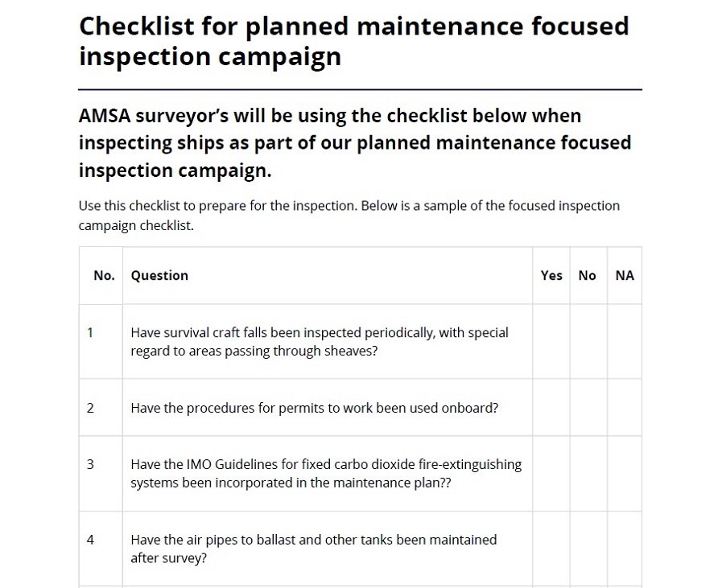Select the permits to work question text

pos(315,408)
